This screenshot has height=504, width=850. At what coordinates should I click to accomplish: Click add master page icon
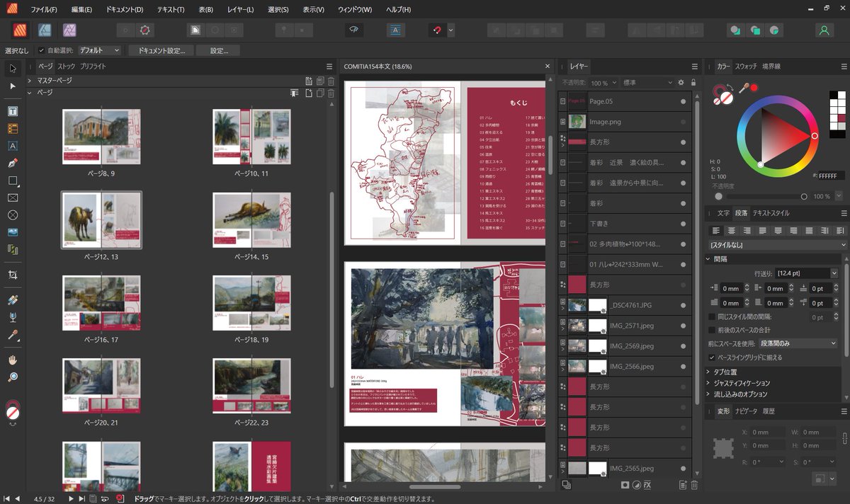(309, 81)
